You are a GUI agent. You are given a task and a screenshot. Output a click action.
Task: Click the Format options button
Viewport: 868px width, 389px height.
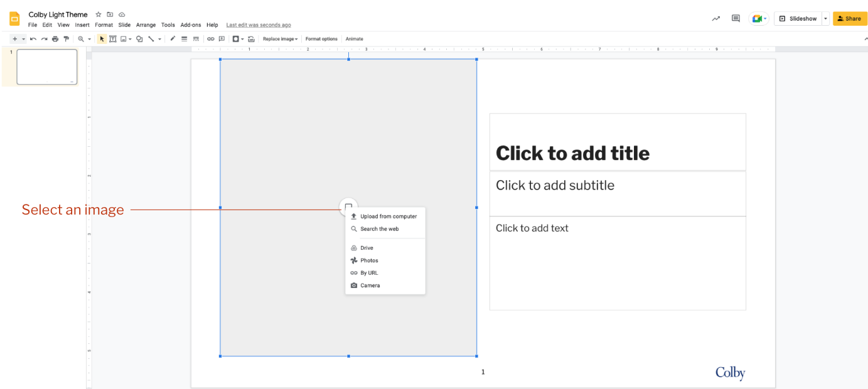click(321, 39)
